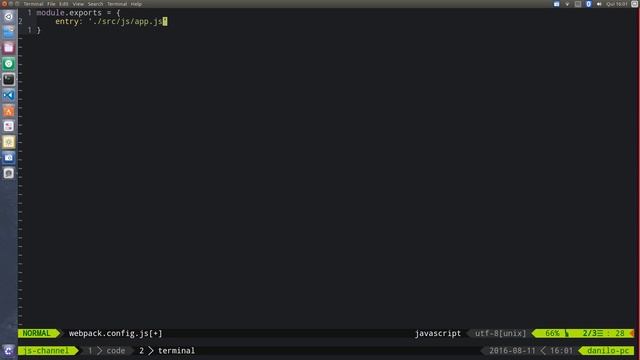
Task: Open the session power menu icon
Action: 634,4
